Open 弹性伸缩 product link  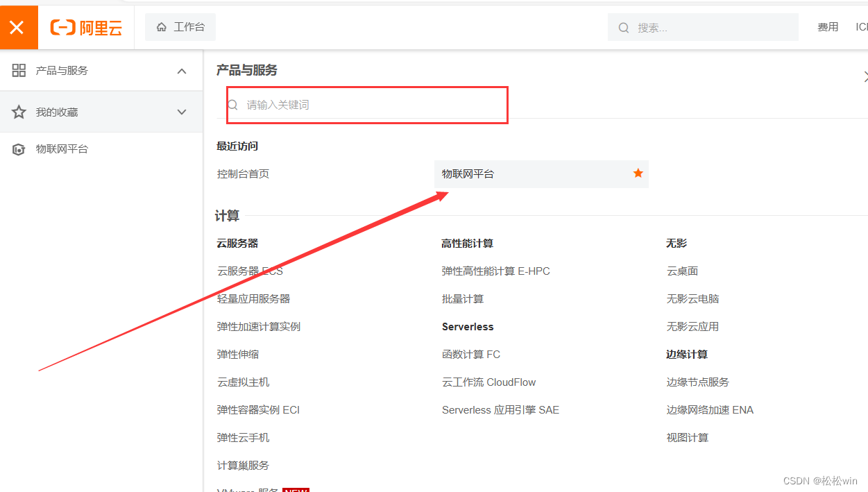click(237, 354)
